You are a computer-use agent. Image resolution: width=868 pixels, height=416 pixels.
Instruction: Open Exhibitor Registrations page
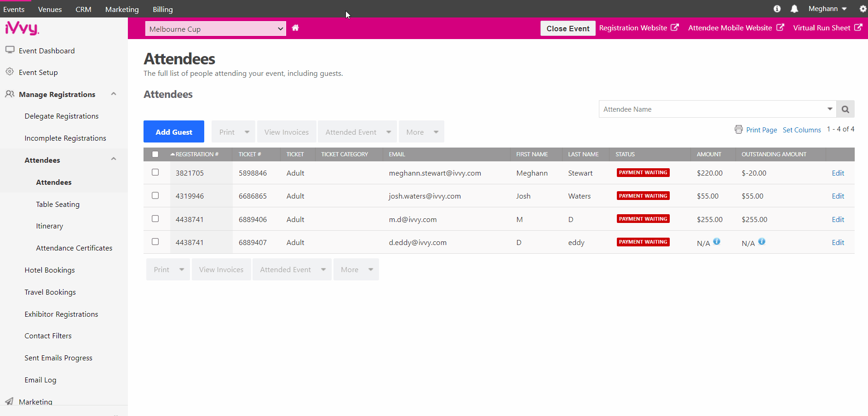(x=61, y=314)
